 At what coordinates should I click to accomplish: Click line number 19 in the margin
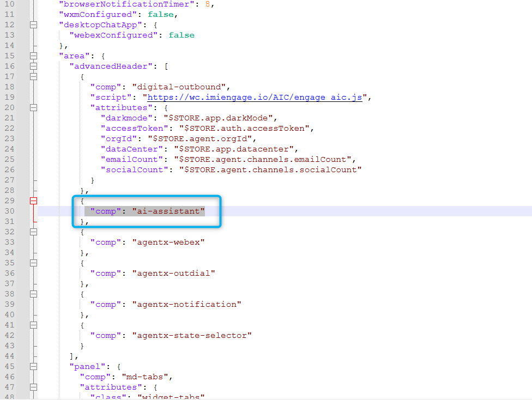10,98
